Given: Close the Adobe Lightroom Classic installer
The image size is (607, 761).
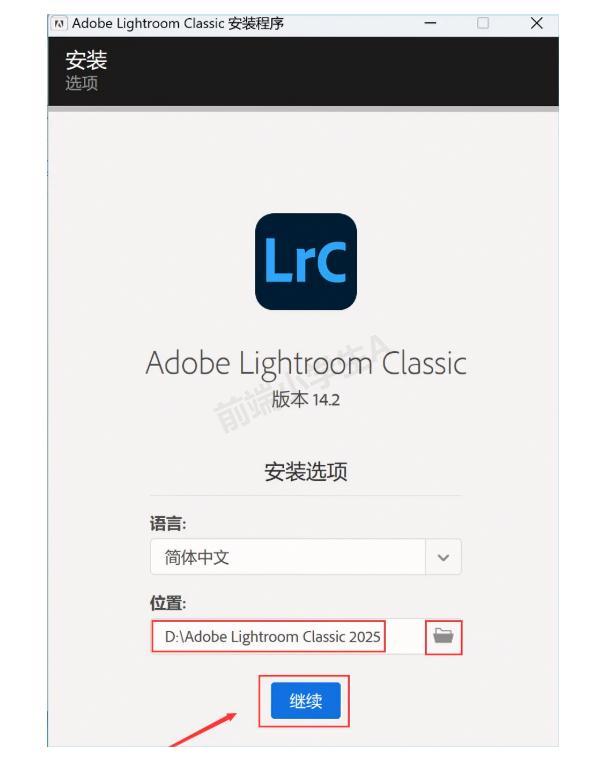Looking at the screenshot, I should [536, 23].
